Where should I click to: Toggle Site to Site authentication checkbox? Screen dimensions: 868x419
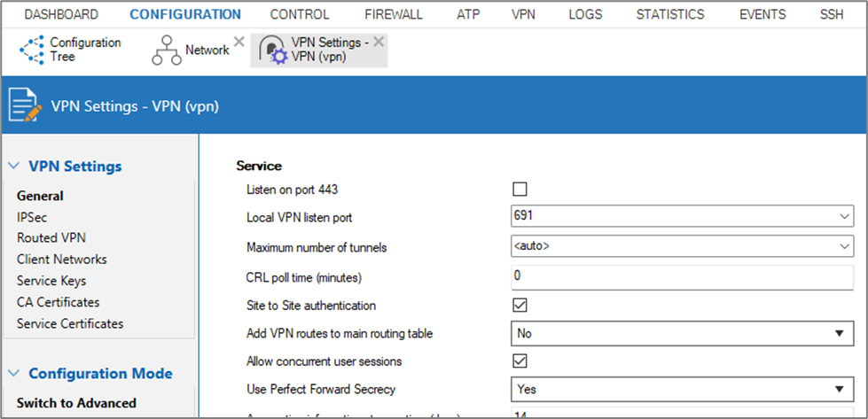(x=520, y=306)
